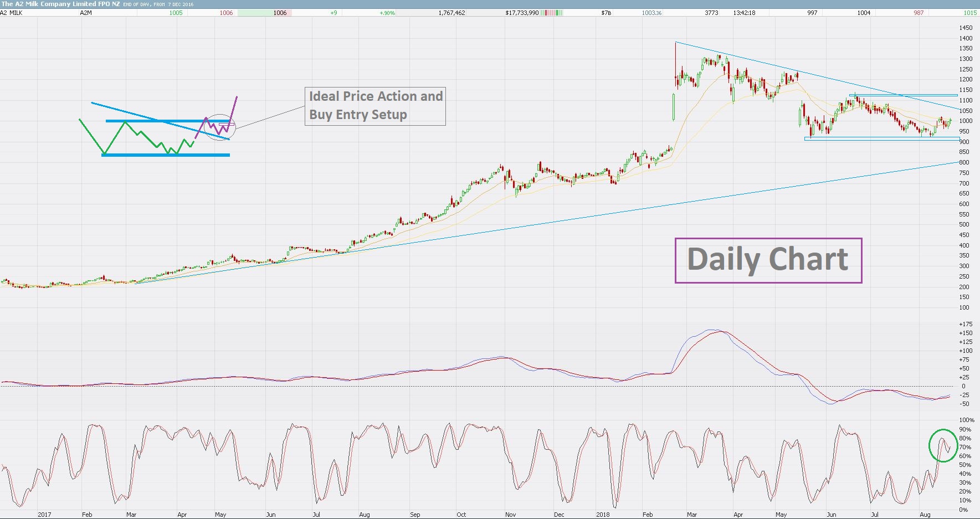Click the highlighted 1006 last price cell
The height and width of the screenshot is (519, 980).
point(265,13)
